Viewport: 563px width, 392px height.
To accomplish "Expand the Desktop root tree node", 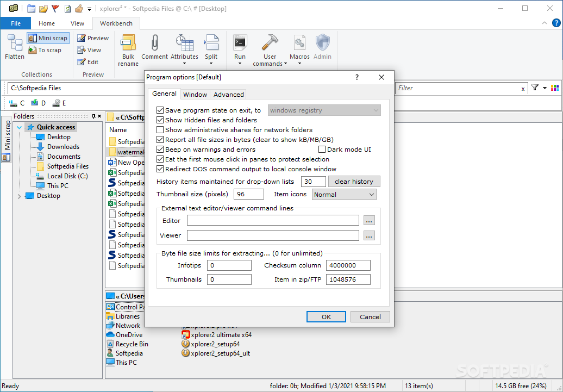I will click(20, 196).
